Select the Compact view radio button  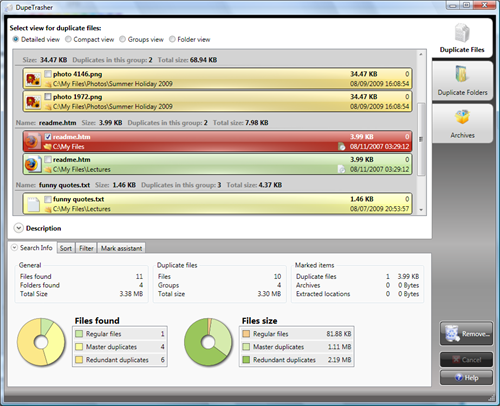point(68,39)
